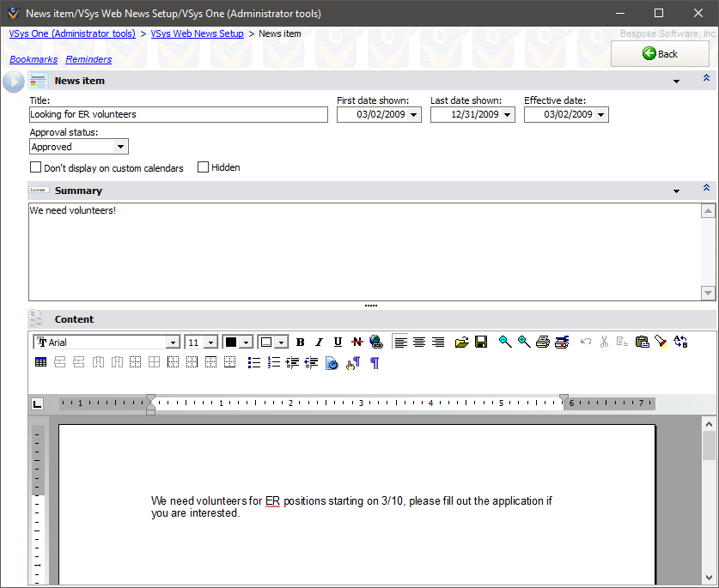Enable "Don't display on custom calendars"
This screenshot has height=588, width=719.
click(36, 167)
